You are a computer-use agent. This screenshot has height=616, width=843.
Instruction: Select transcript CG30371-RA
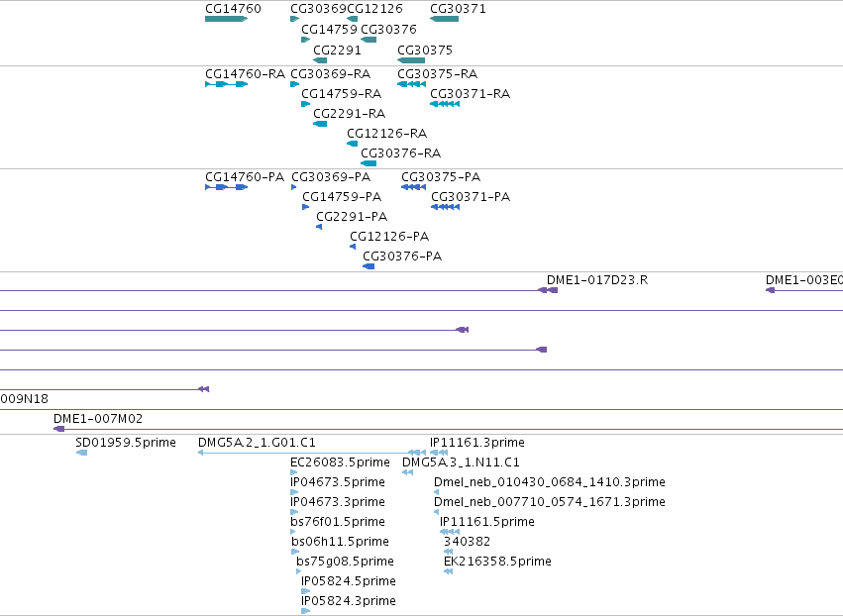tap(470, 94)
